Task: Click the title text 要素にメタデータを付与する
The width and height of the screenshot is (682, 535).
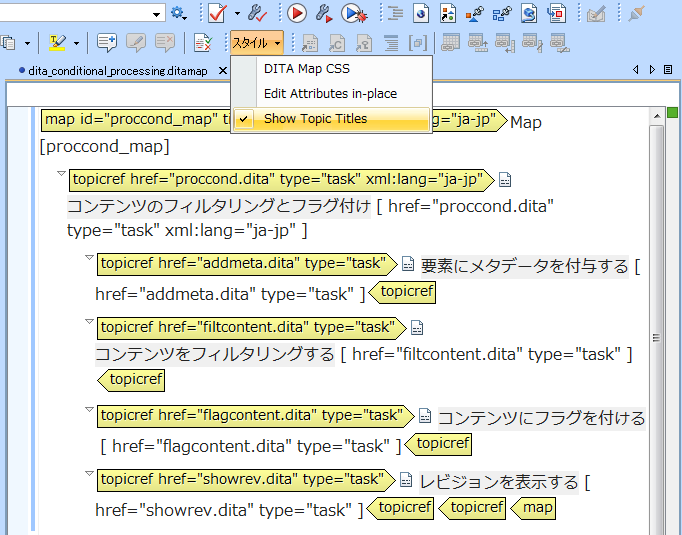Action: (x=525, y=266)
